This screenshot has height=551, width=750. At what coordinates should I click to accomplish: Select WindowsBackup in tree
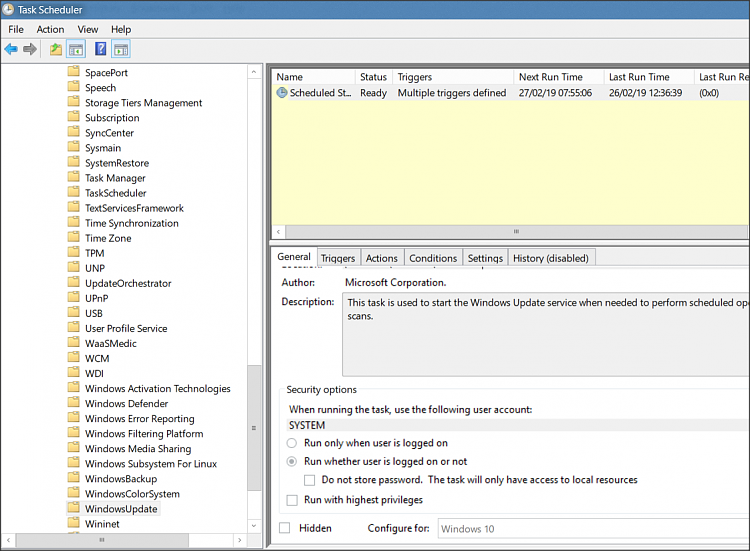[x=121, y=479]
